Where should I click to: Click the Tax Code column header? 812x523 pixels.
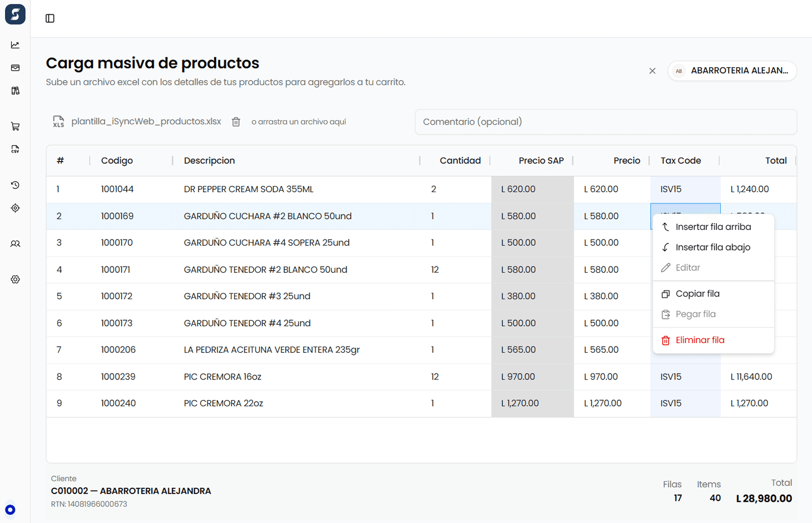click(680, 161)
